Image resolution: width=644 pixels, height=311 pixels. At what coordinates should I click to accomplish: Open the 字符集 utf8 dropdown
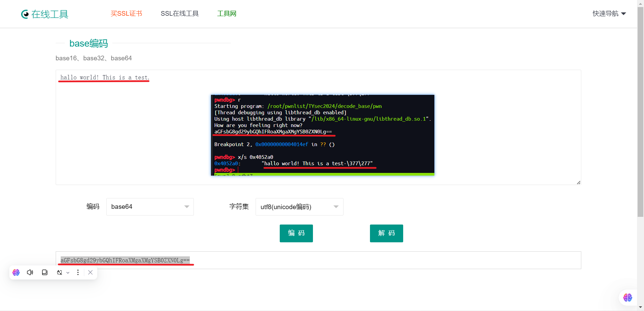pyautogui.click(x=299, y=207)
